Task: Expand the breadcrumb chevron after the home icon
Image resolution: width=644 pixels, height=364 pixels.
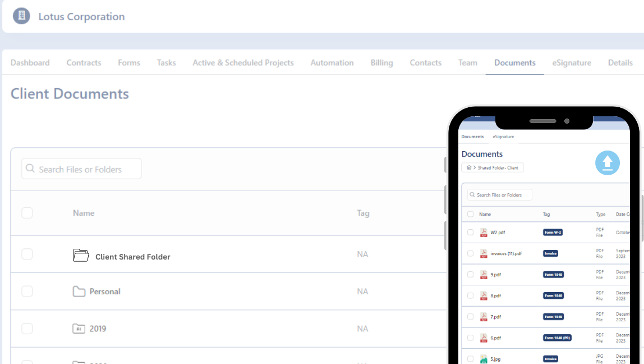Action: 474,167
